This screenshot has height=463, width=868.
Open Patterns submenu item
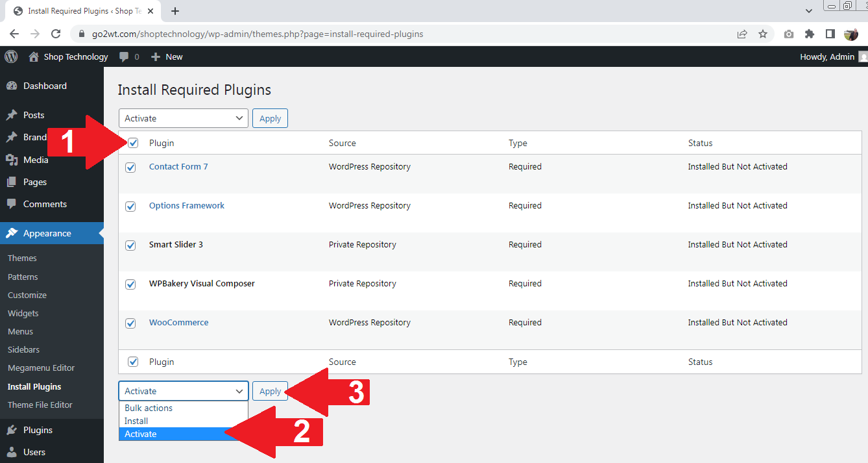click(23, 277)
